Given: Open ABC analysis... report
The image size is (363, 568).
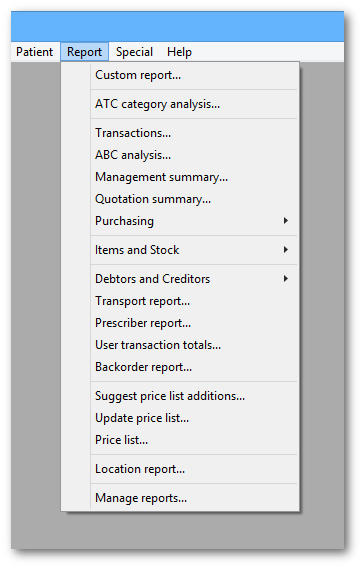Looking at the screenshot, I should [x=180, y=155].
